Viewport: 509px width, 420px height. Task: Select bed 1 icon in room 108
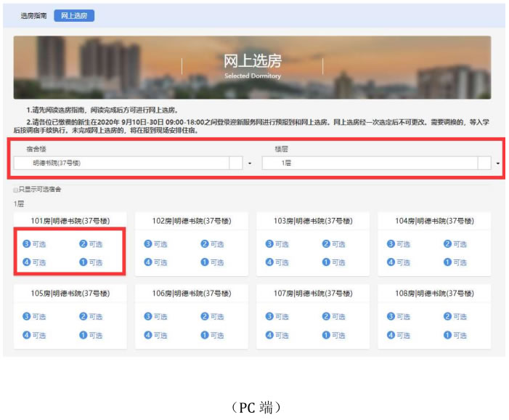point(447,335)
